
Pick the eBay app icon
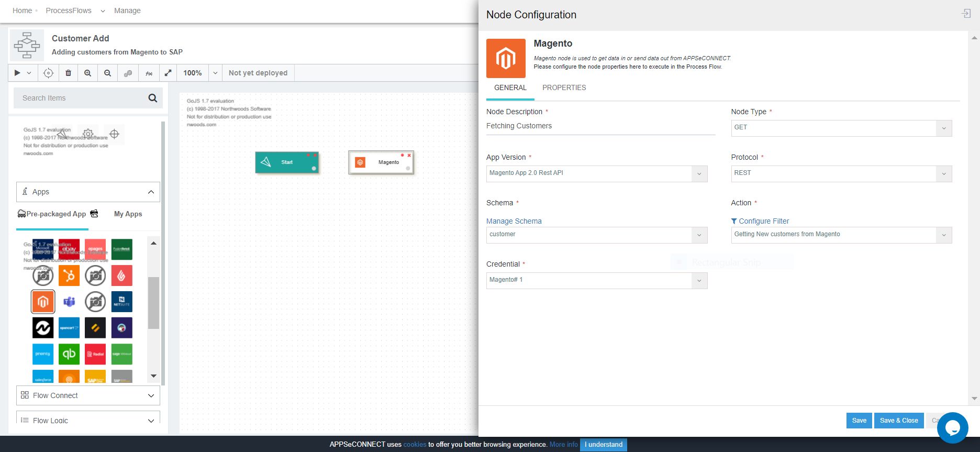coord(69,249)
